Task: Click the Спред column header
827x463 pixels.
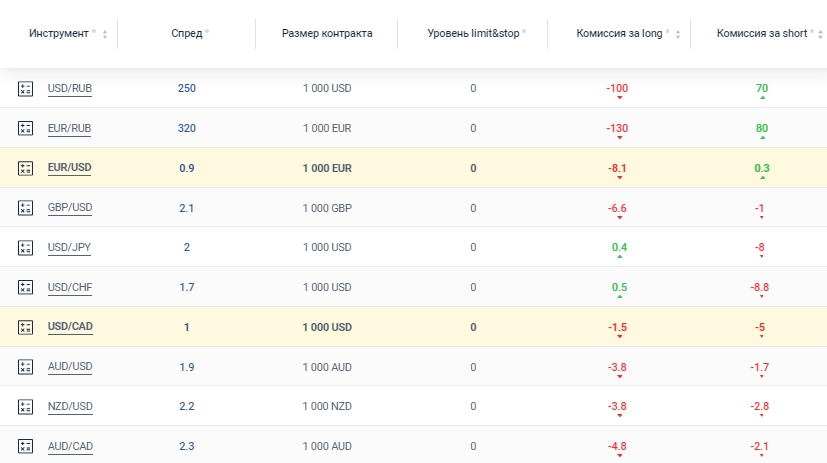Action: [x=187, y=33]
